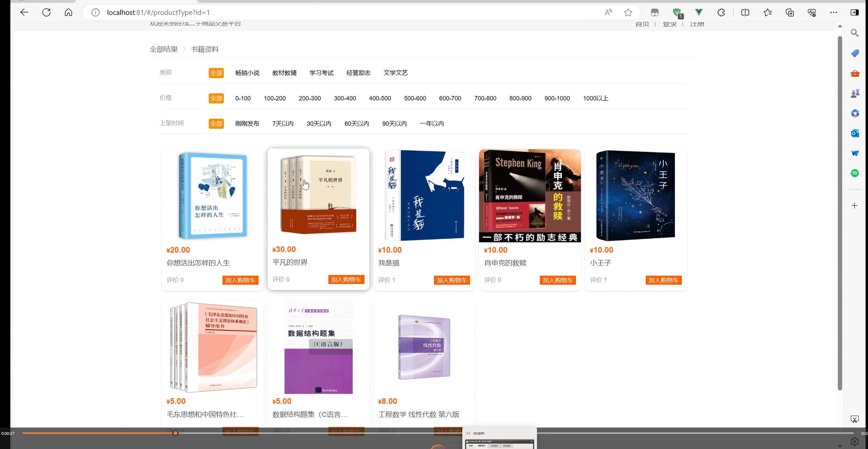868x449 pixels.
Task: Click the page vertical scrollbar
Action: coord(840,213)
